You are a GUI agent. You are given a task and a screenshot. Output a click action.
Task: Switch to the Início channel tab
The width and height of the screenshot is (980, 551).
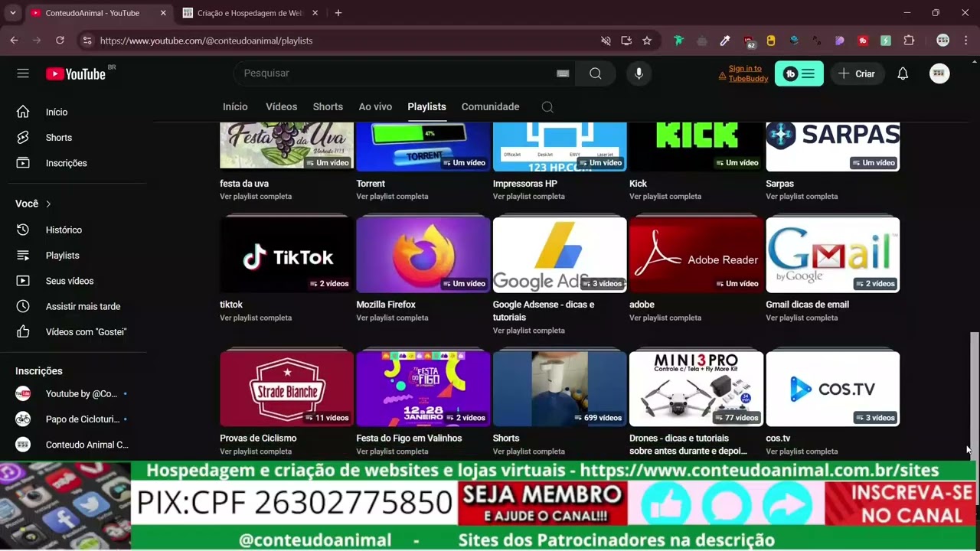click(235, 107)
